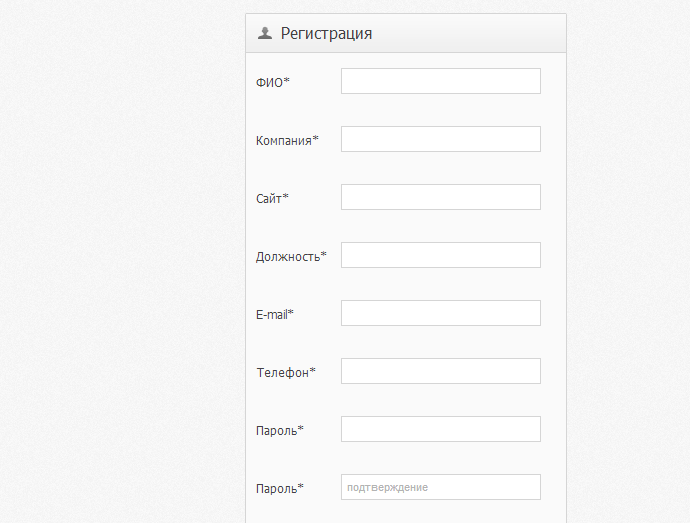Screen dimensions: 690x523
Task: Select the Сайт text box
Action: [440, 197]
